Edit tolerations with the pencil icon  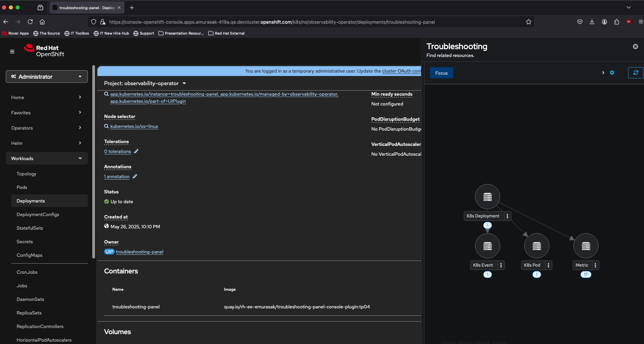[x=136, y=151]
